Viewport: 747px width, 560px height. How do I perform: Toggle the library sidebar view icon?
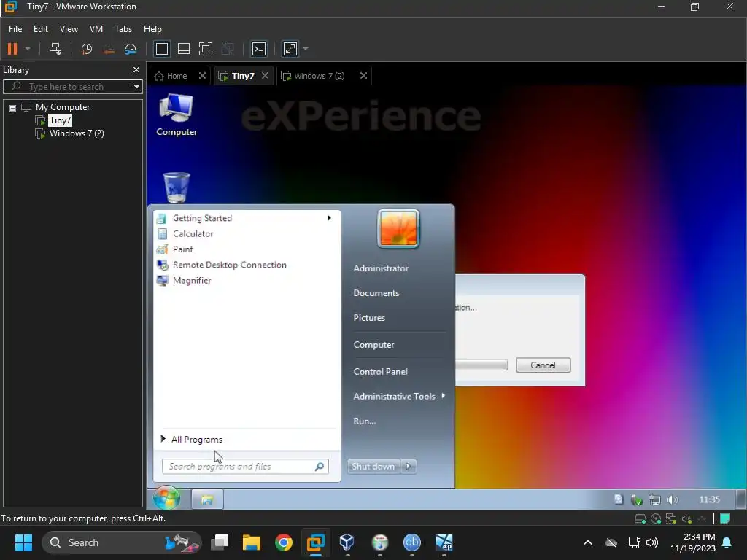[161, 49]
